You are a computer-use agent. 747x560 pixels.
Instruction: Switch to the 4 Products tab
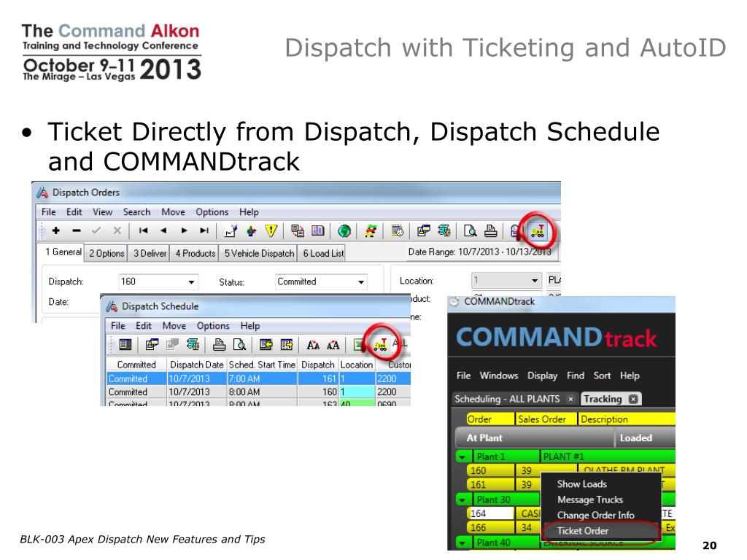(x=196, y=253)
